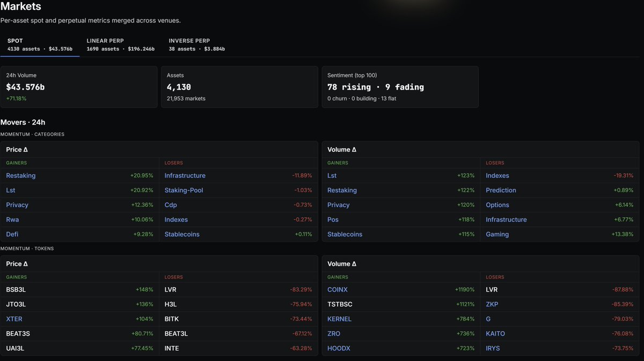The image size is (644, 361).
Task: Click the Rwa category link
Action: click(x=12, y=219)
